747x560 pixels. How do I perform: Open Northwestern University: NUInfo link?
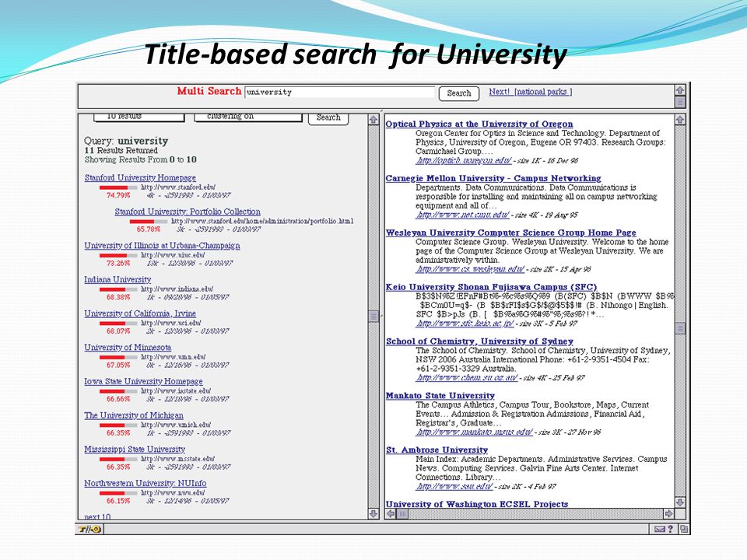coord(146,483)
